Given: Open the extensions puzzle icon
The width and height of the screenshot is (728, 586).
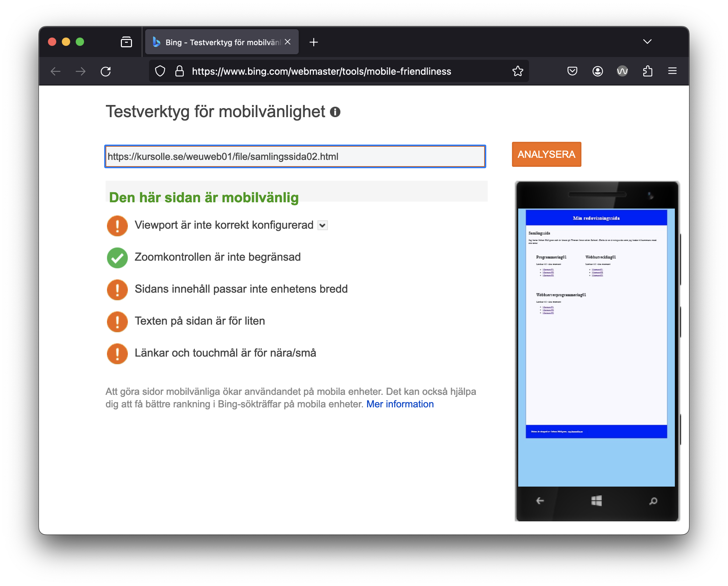Looking at the screenshot, I should click(647, 71).
